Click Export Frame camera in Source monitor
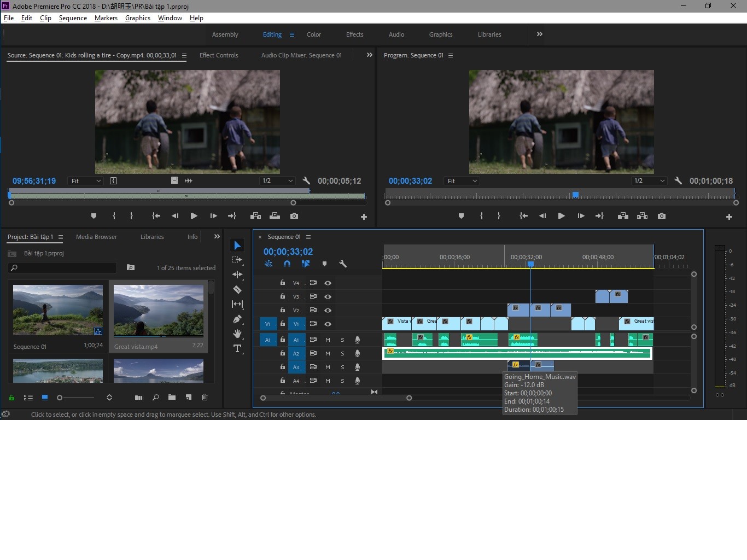 click(294, 216)
